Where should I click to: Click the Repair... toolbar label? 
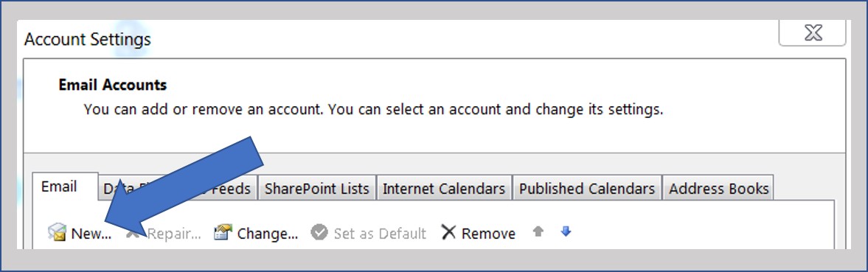coord(174,234)
